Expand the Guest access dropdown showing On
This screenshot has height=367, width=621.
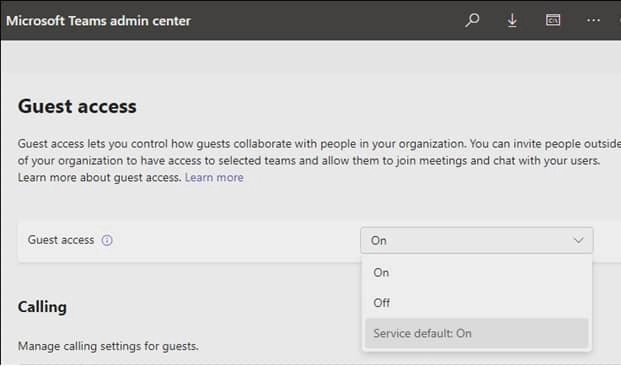click(x=476, y=240)
